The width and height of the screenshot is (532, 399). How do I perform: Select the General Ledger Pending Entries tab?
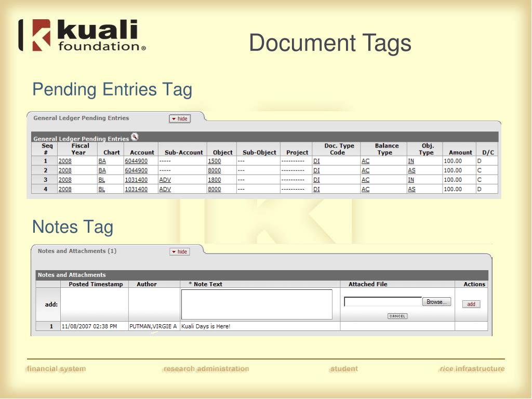click(x=81, y=118)
